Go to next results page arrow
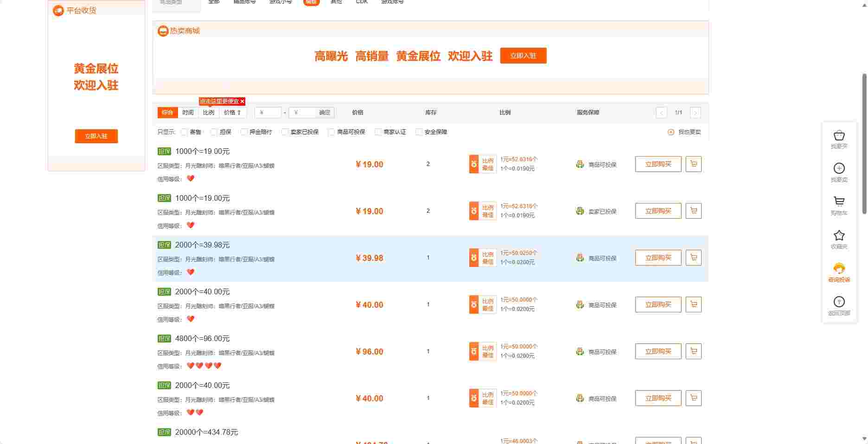This screenshot has height=444, width=868. tap(695, 113)
